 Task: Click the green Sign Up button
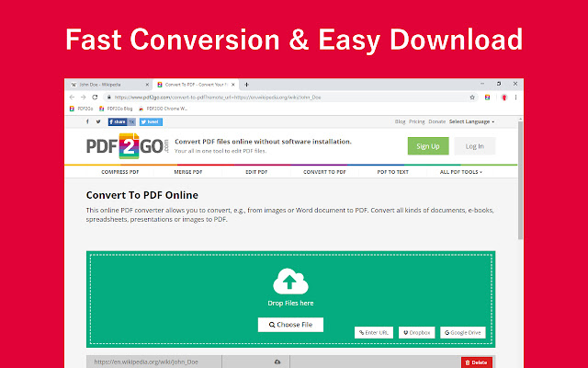point(428,146)
